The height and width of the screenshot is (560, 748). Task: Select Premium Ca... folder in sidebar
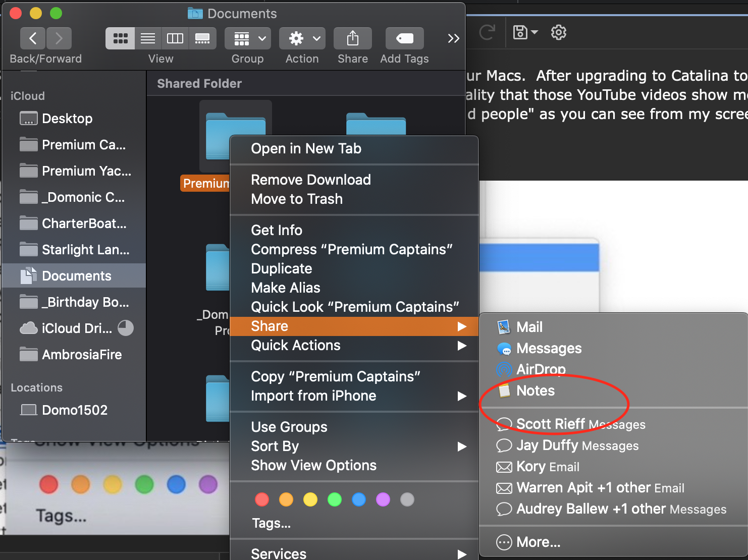pyautogui.click(x=74, y=145)
